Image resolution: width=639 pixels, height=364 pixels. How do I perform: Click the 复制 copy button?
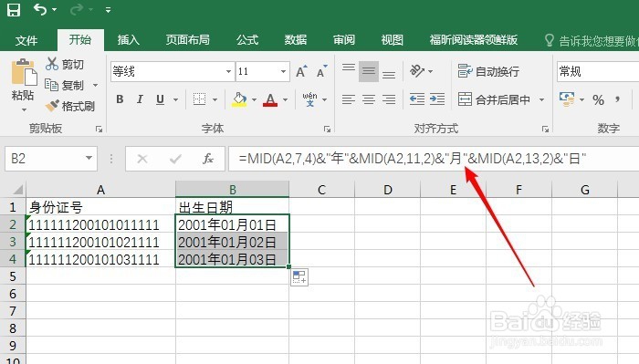click(x=65, y=85)
